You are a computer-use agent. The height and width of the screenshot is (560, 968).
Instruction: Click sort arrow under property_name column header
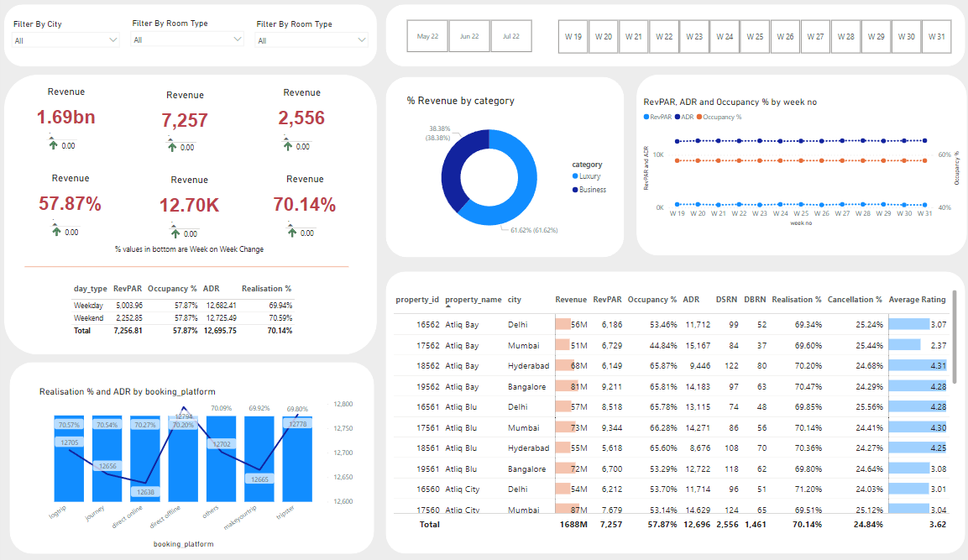pos(448,307)
